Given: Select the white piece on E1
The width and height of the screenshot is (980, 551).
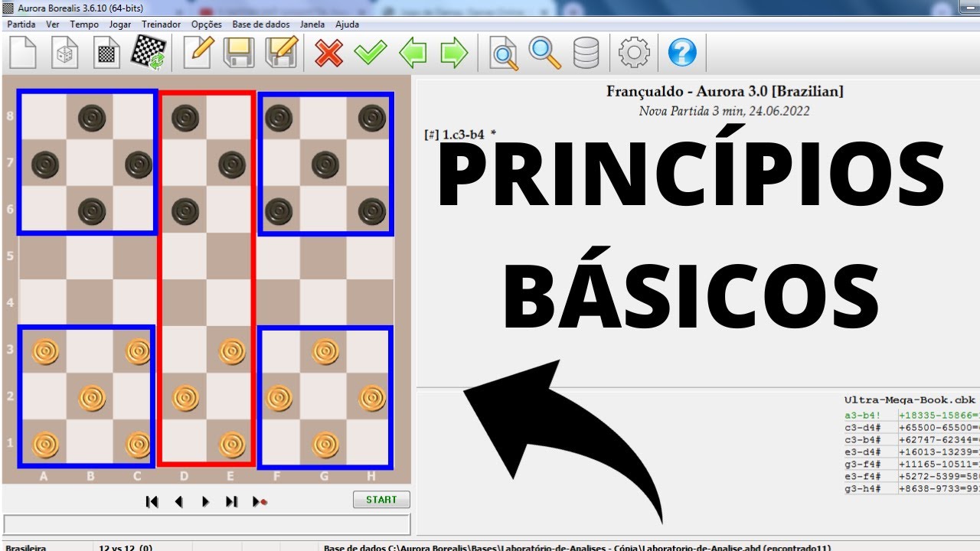Looking at the screenshot, I should (x=232, y=445).
